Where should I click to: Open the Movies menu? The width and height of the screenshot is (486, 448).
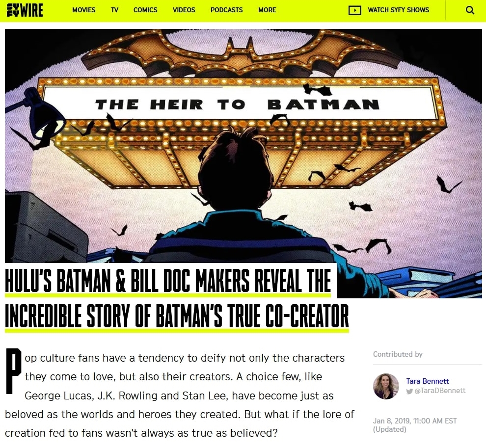click(83, 10)
